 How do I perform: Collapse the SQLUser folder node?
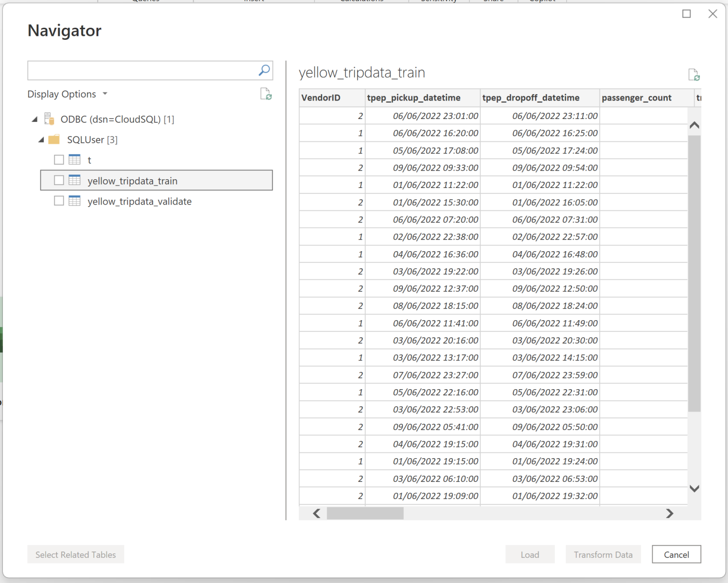coord(41,140)
